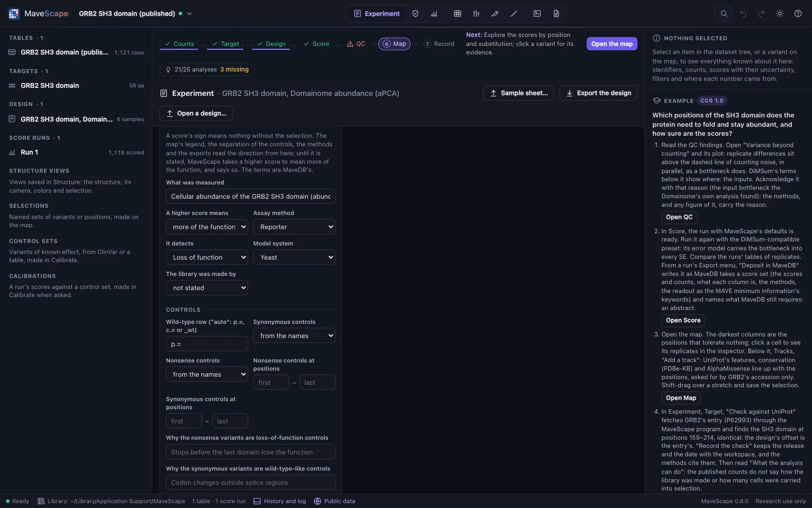Open the shield QC icon in top toolbar
Image resolution: width=812 pixels, height=508 pixels.
(x=415, y=13)
